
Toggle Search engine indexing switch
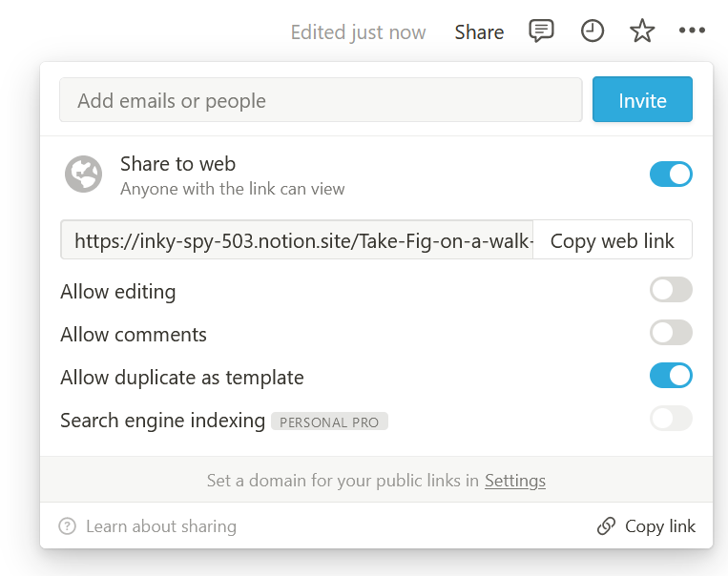671,419
